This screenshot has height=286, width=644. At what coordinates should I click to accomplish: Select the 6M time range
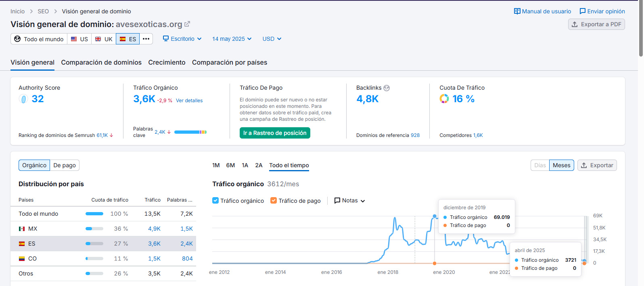tap(230, 165)
